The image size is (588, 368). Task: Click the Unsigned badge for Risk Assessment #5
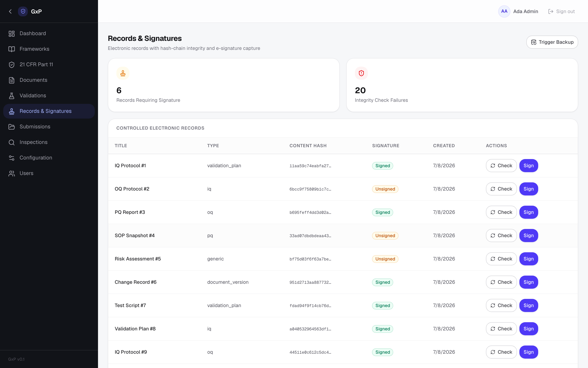click(x=385, y=259)
